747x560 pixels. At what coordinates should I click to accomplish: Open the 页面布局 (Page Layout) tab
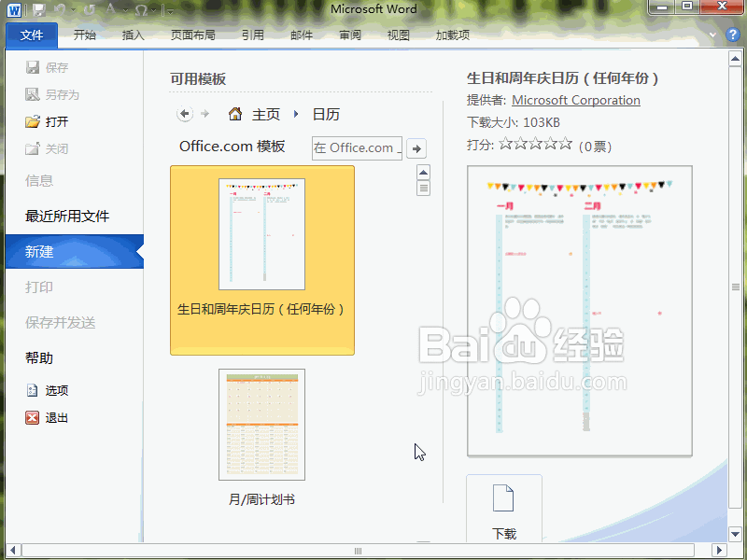192,35
